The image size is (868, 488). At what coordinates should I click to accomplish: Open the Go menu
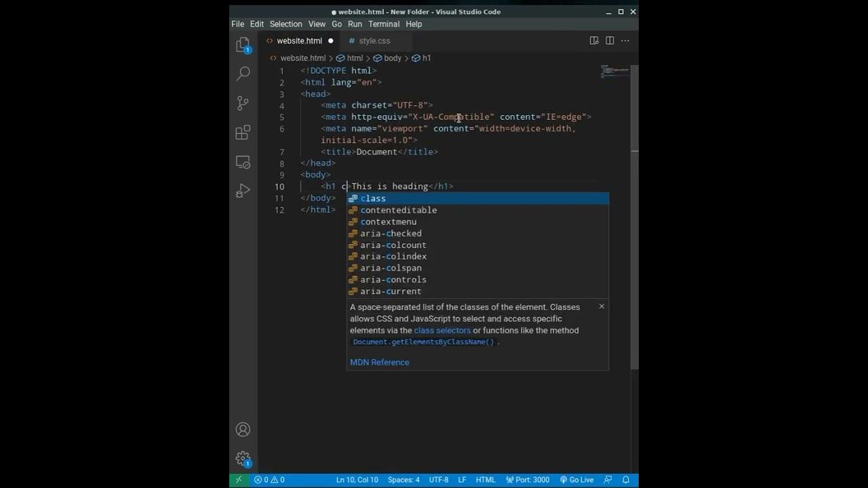[336, 24]
